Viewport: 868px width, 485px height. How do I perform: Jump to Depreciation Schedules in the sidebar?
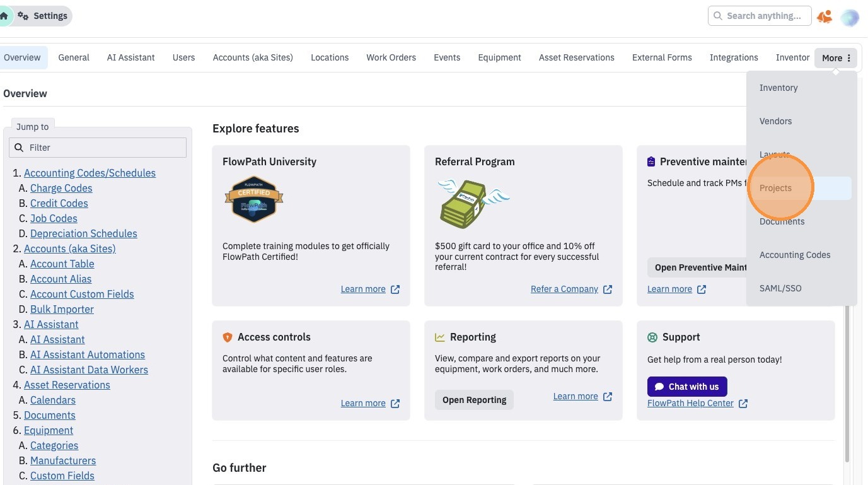(84, 233)
